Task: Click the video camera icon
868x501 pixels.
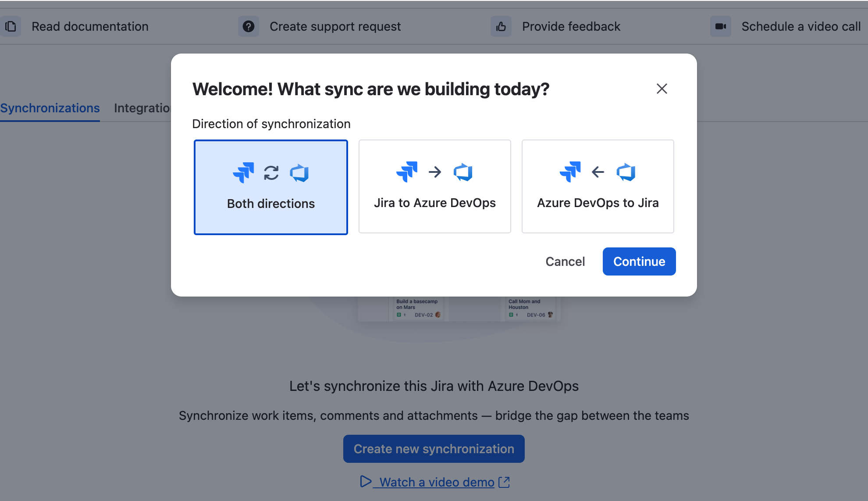Action: (721, 26)
